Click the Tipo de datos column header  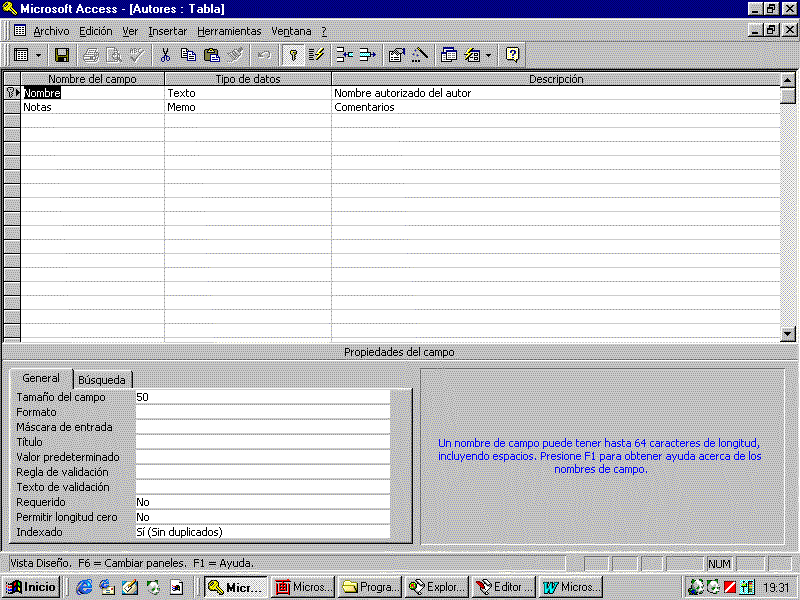pos(248,79)
